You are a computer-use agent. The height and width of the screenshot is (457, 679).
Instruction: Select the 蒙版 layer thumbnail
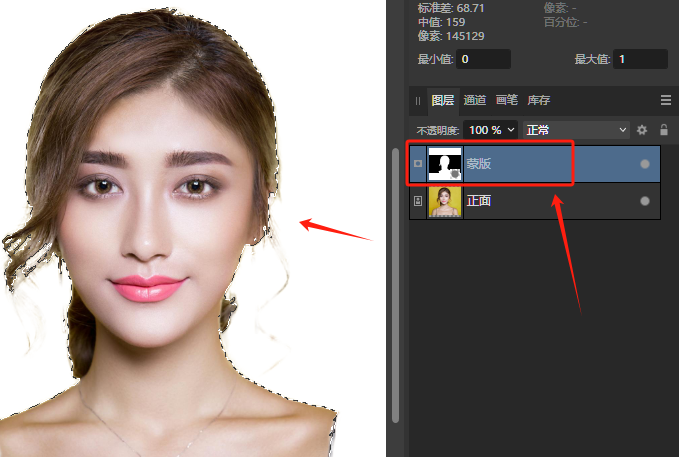click(x=444, y=164)
